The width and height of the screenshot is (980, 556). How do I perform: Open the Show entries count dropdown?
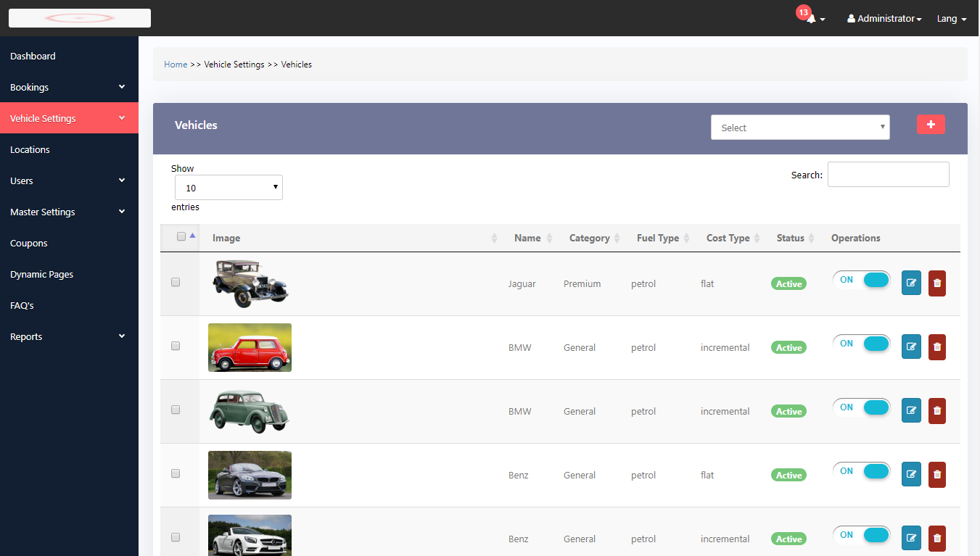tap(228, 188)
